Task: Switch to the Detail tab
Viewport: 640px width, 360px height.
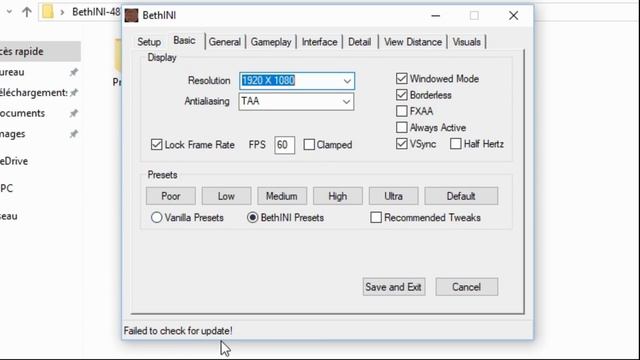Action: pyautogui.click(x=360, y=42)
